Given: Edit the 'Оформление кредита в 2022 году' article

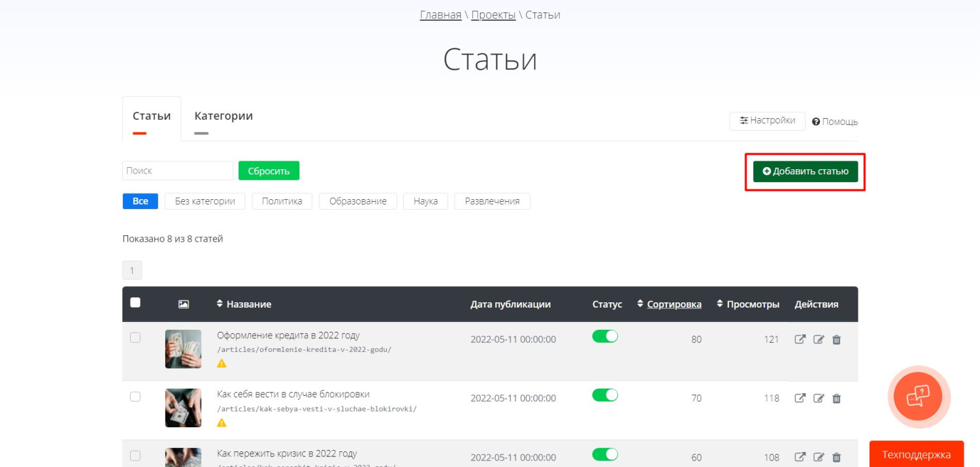Looking at the screenshot, I should (x=819, y=340).
